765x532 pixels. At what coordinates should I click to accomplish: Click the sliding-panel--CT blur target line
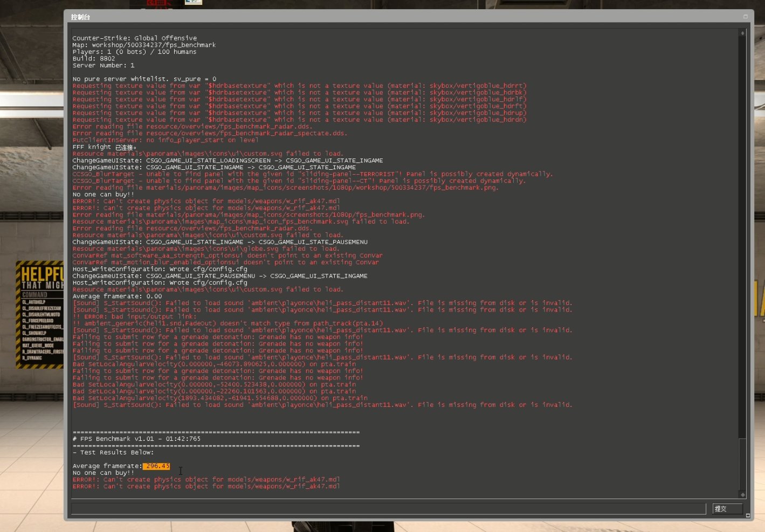(299, 181)
